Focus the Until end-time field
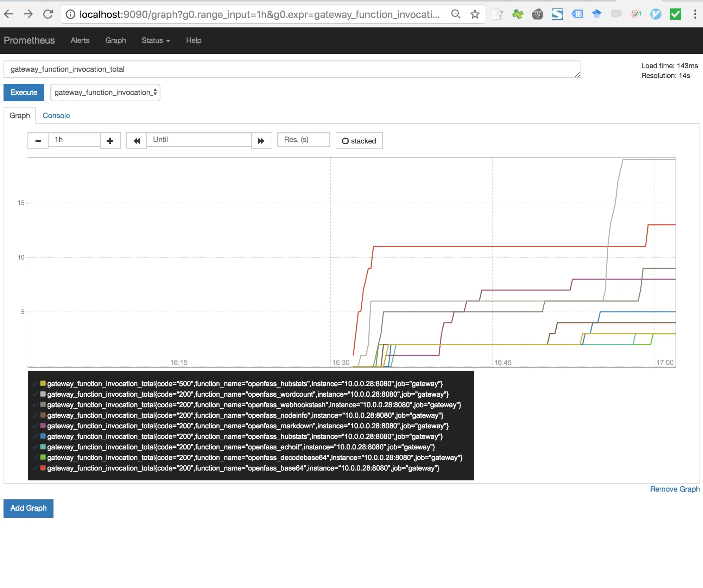Viewport: 703px width, 588px height. [199, 140]
